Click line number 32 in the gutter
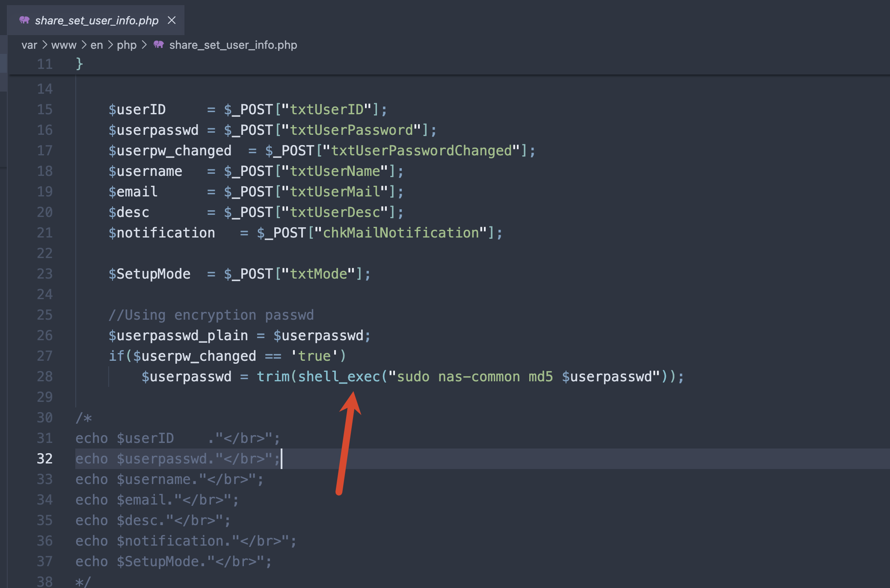 (x=44, y=459)
